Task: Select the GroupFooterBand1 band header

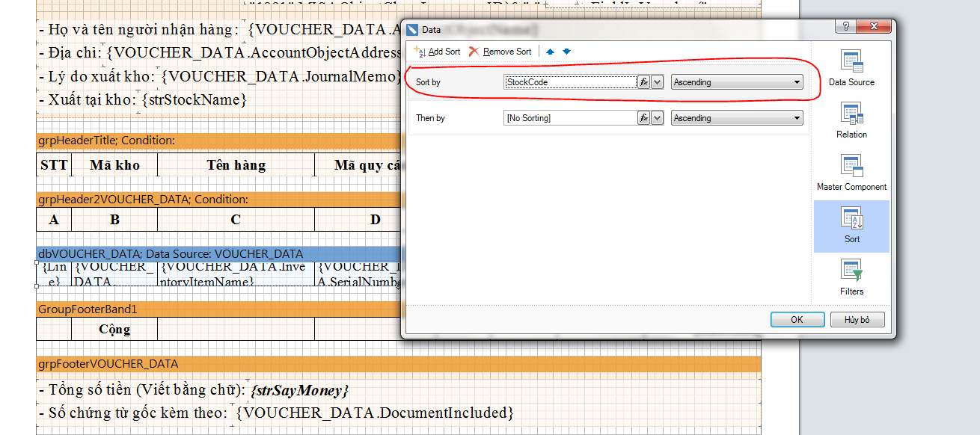Action: pyautogui.click(x=219, y=309)
